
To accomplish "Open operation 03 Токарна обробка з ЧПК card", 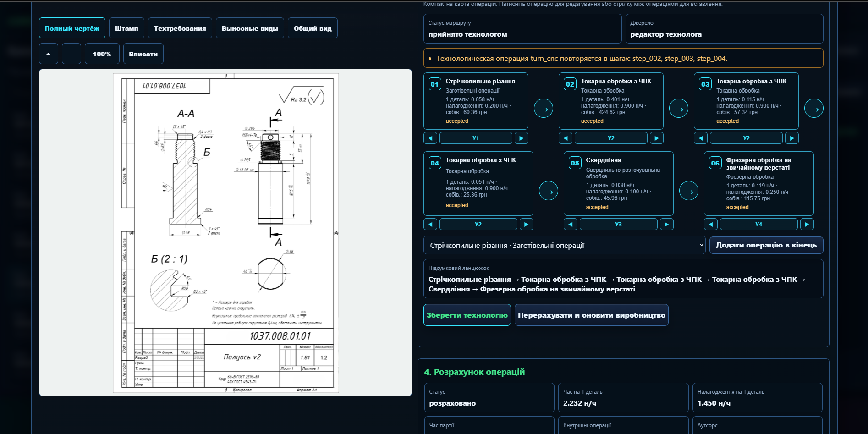I will tap(746, 101).
